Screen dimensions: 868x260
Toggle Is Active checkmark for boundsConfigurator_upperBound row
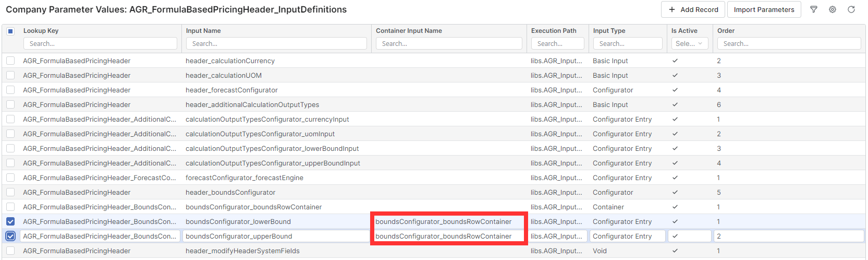pos(675,237)
